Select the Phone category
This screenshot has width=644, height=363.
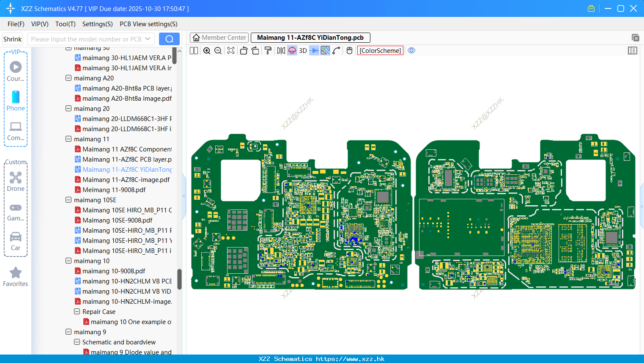(x=16, y=101)
